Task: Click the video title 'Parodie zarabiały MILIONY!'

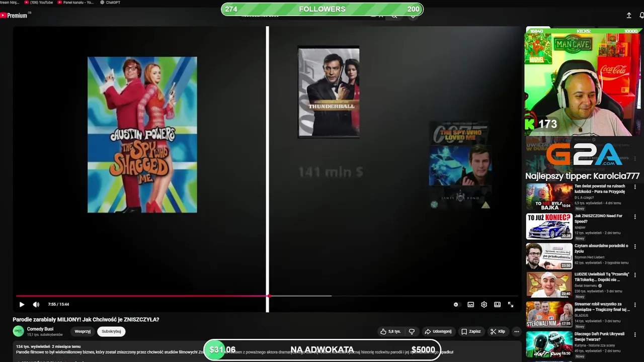Action: coord(86,319)
